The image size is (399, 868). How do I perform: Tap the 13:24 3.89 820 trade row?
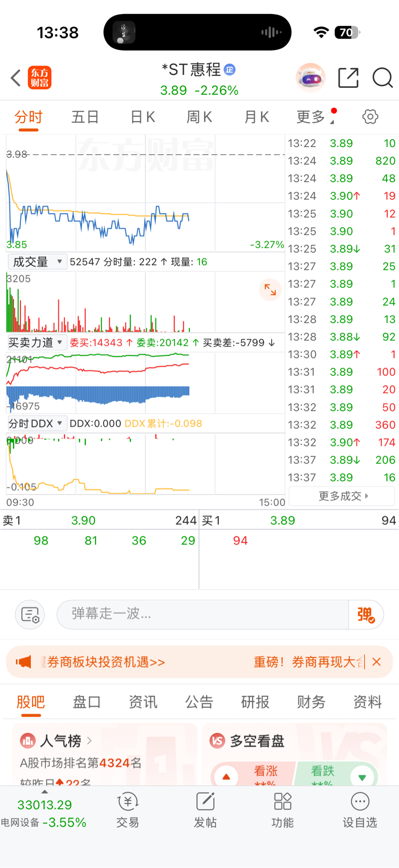coord(342,161)
